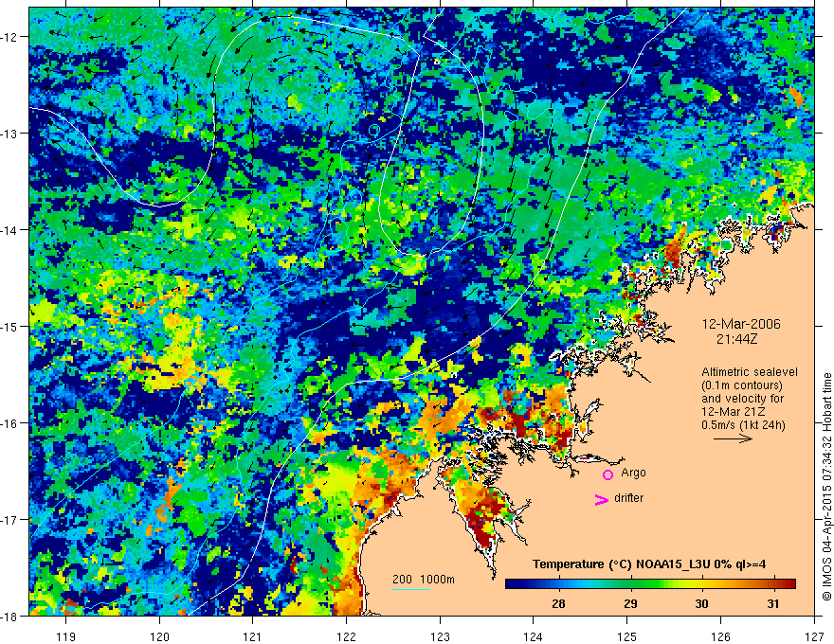Click longitude axis label '121'
The width and height of the screenshot is (834, 644).
[253, 636]
